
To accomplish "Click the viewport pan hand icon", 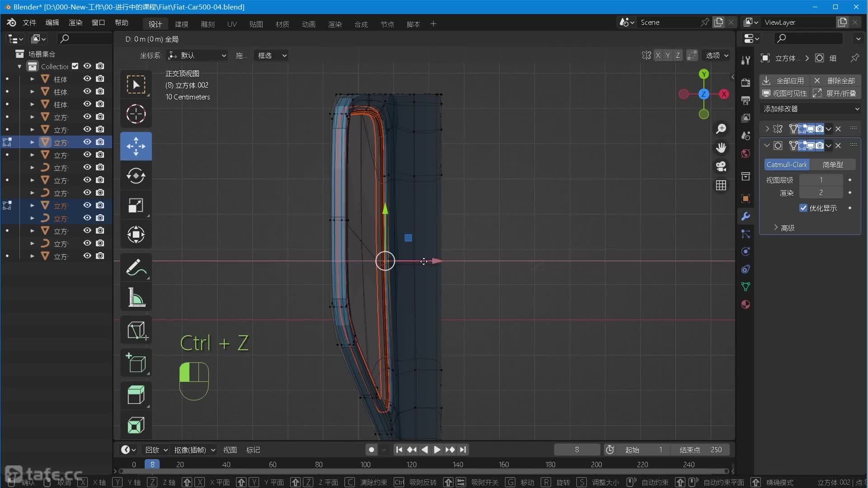I will [x=721, y=148].
